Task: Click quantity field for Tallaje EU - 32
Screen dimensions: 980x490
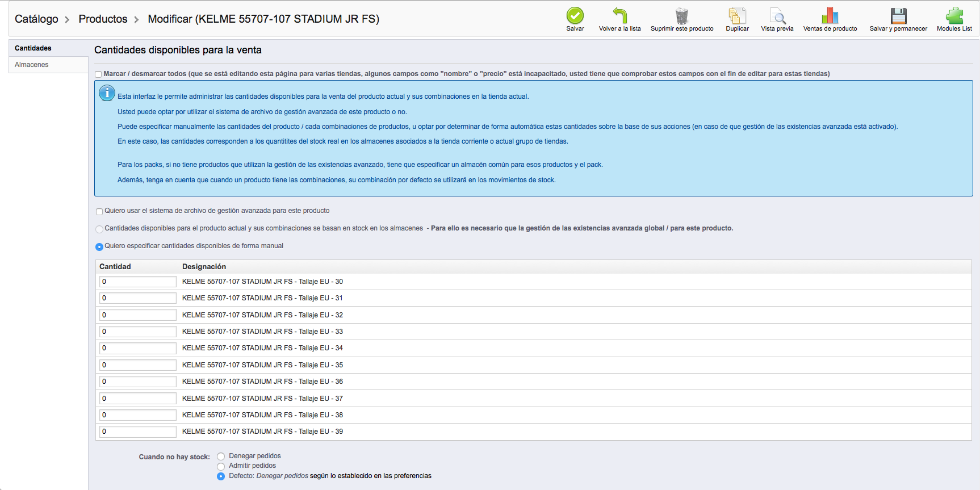Action: point(138,315)
